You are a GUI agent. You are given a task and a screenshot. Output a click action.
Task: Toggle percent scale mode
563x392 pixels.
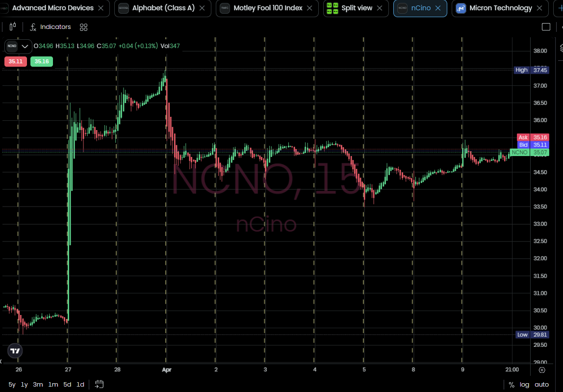(512, 385)
